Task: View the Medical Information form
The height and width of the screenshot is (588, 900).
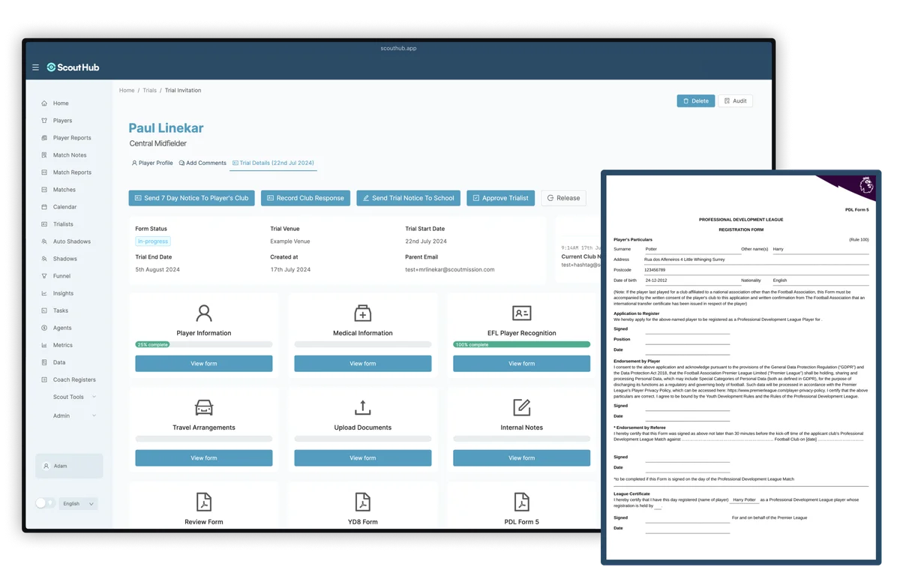Action: (363, 364)
